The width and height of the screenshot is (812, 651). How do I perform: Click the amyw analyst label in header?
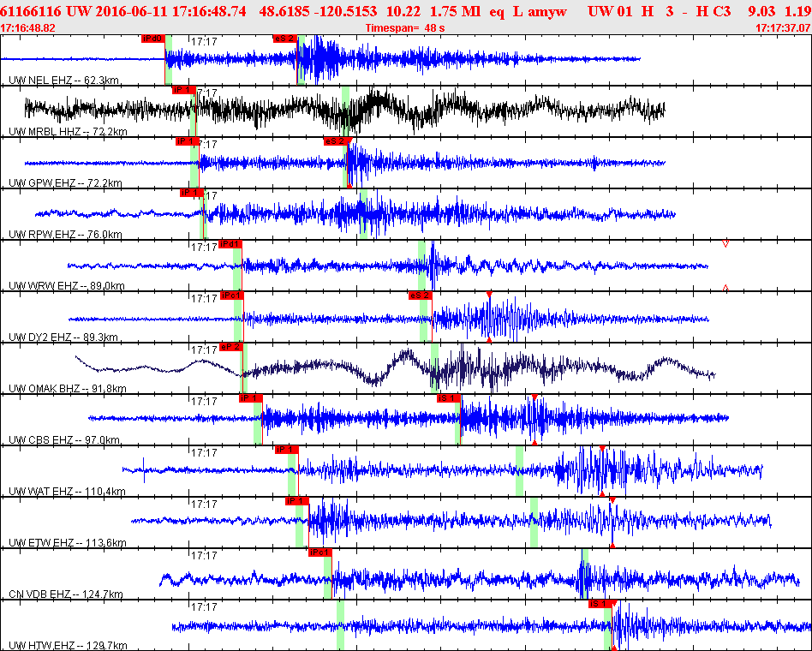coord(547,11)
